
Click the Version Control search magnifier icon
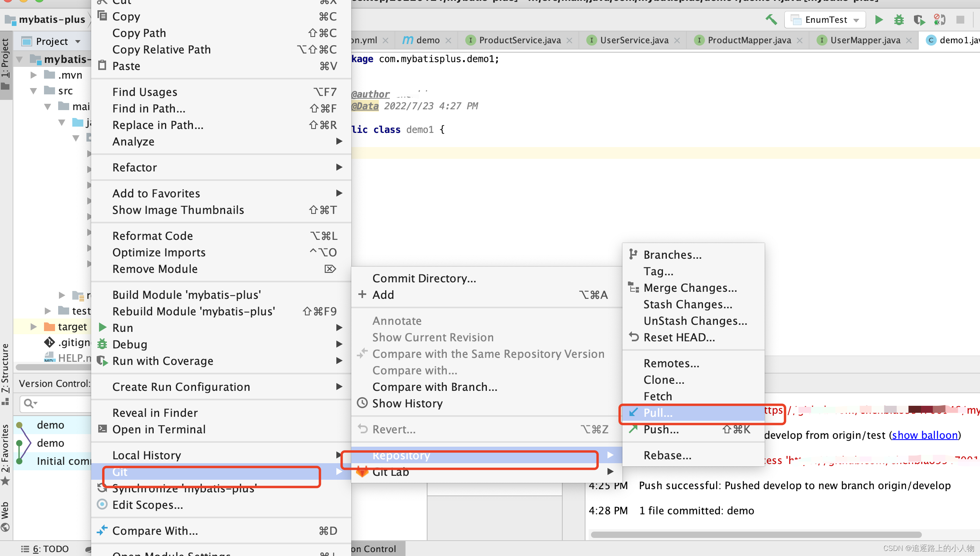click(x=29, y=403)
